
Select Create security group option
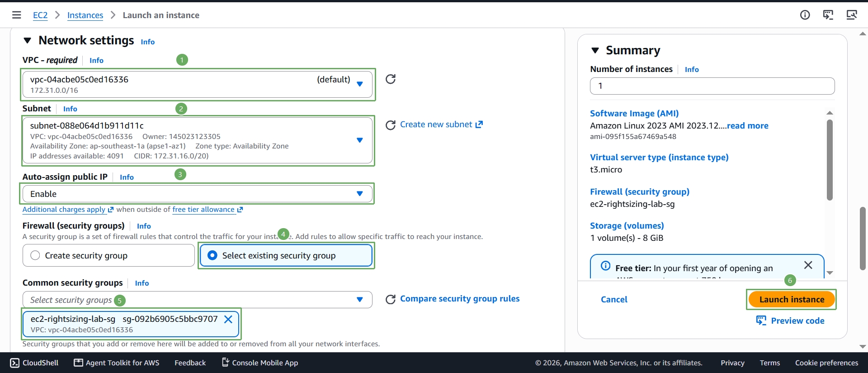pos(108,256)
